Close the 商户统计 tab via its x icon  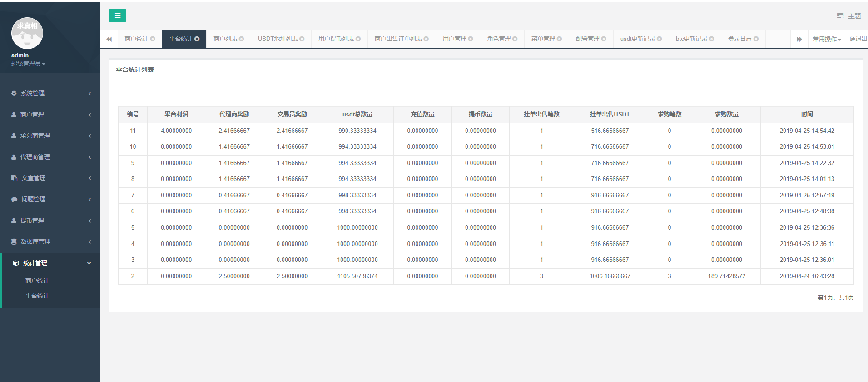(153, 39)
